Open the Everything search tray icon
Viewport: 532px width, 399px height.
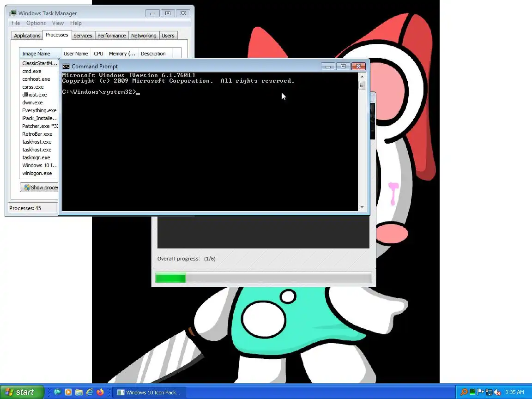464,392
